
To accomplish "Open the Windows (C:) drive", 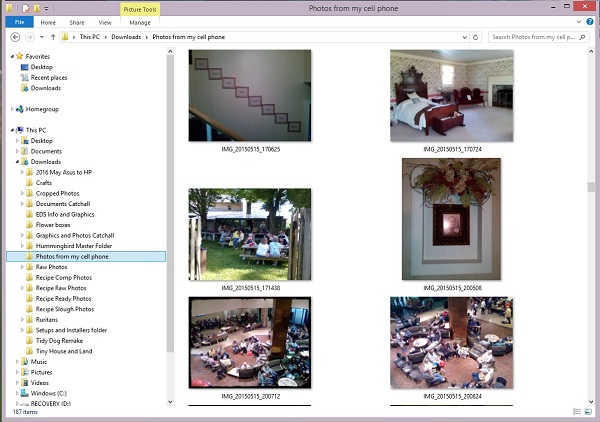I will (49, 393).
